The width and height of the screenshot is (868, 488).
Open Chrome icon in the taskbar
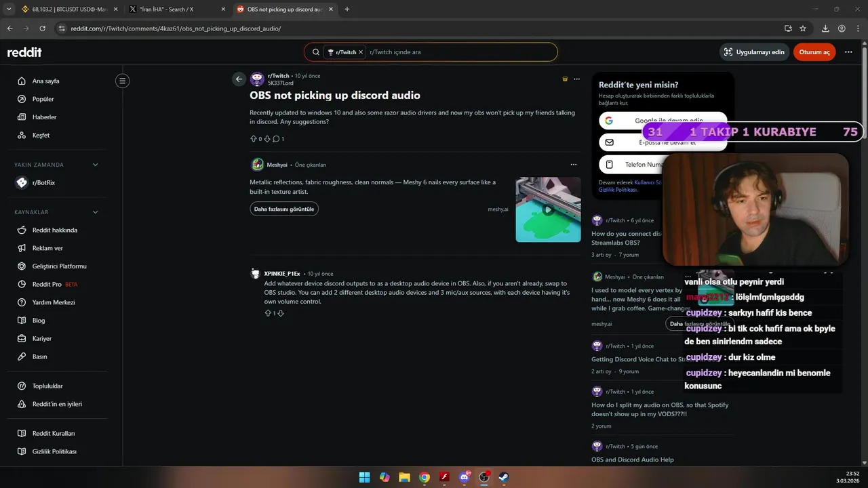click(x=425, y=477)
